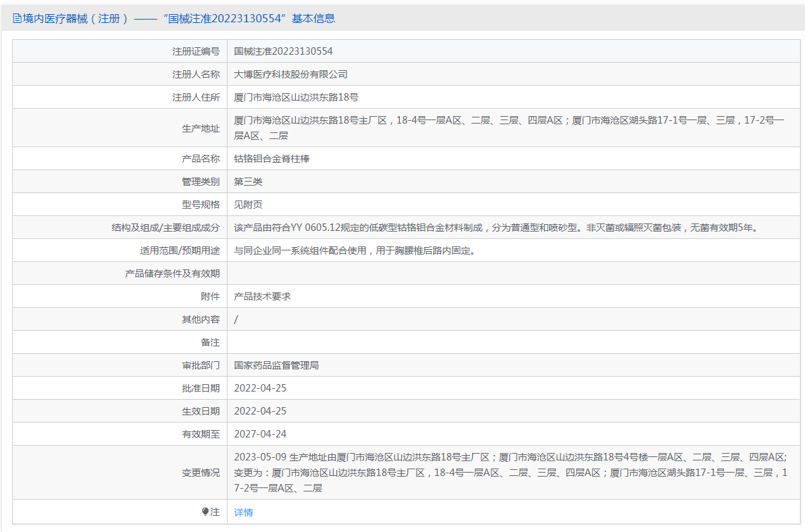
Task: Click the 生效日期 label
Action: click(x=201, y=411)
